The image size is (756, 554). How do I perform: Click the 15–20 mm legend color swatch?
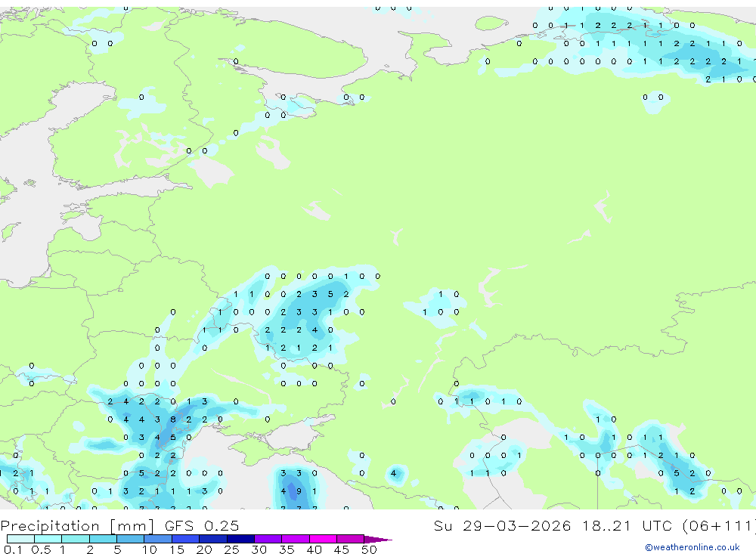[x=186, y=539]
